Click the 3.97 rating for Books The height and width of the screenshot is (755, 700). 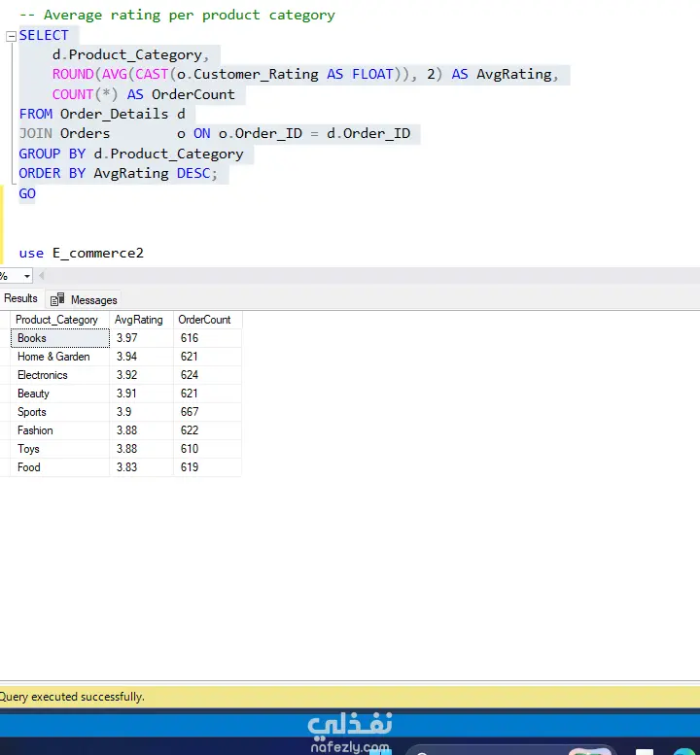click(x=142, y=338)
